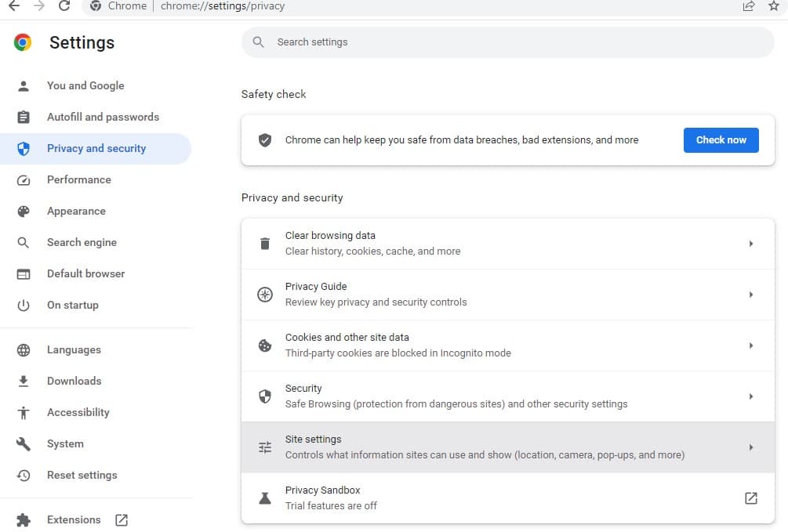Go to Appearance settings in sidebar
The height and width of the screenshot is (532, 788).
76,211
